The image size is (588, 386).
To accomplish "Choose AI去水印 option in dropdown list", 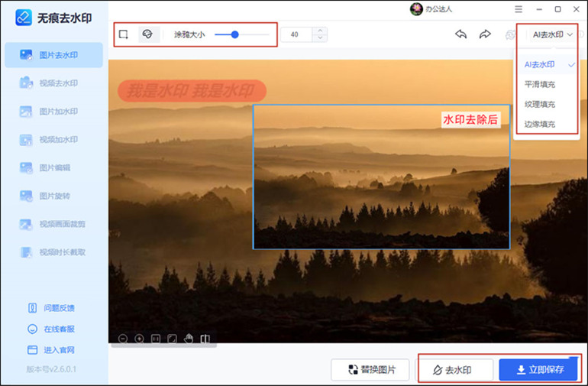I will point(547,64).
